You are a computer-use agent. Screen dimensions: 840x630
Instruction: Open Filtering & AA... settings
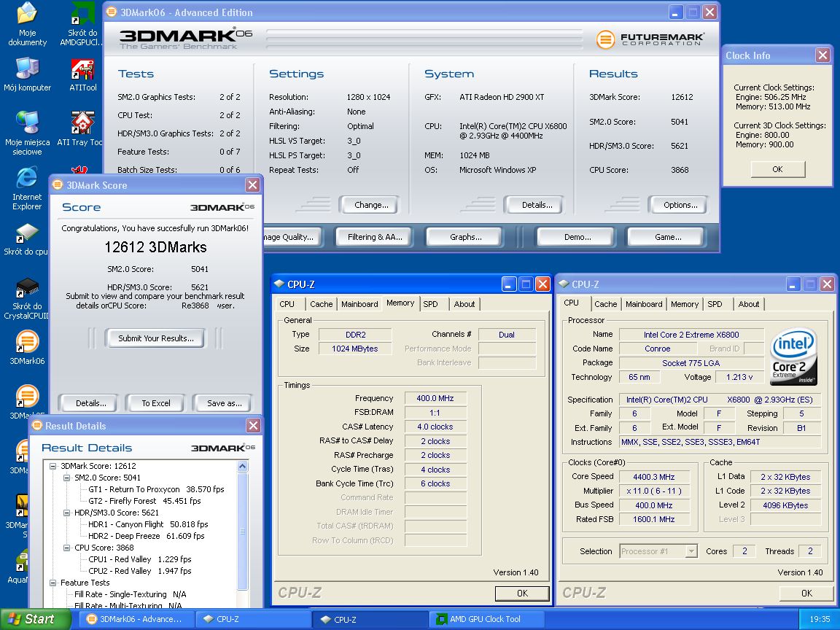pyautogui.click(x=375, y=237)
